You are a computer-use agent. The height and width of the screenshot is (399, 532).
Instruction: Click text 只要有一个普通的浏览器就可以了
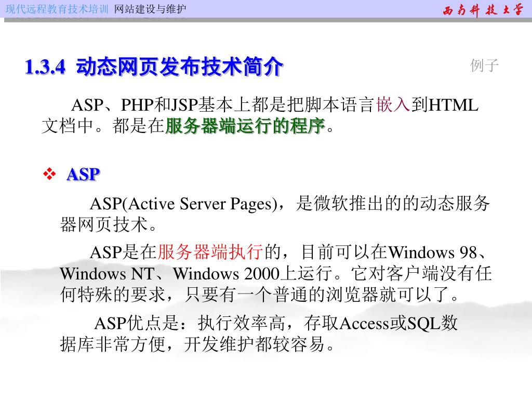(x=317, y=295)
